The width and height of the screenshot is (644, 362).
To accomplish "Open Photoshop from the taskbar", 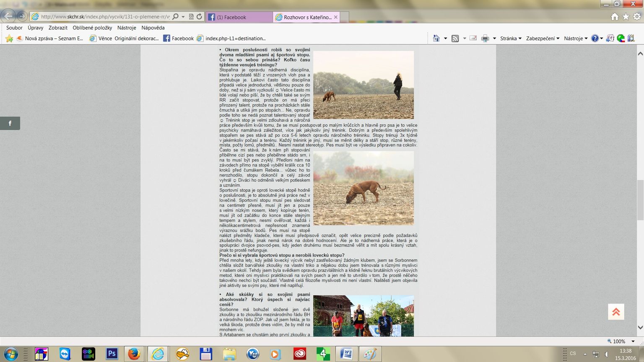I will pos(112,354).
